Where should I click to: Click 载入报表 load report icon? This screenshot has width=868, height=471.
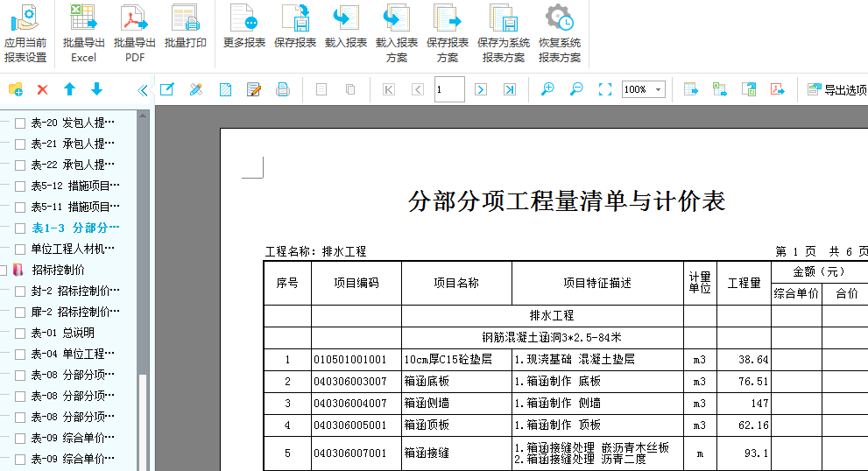(x=346, y=18)
